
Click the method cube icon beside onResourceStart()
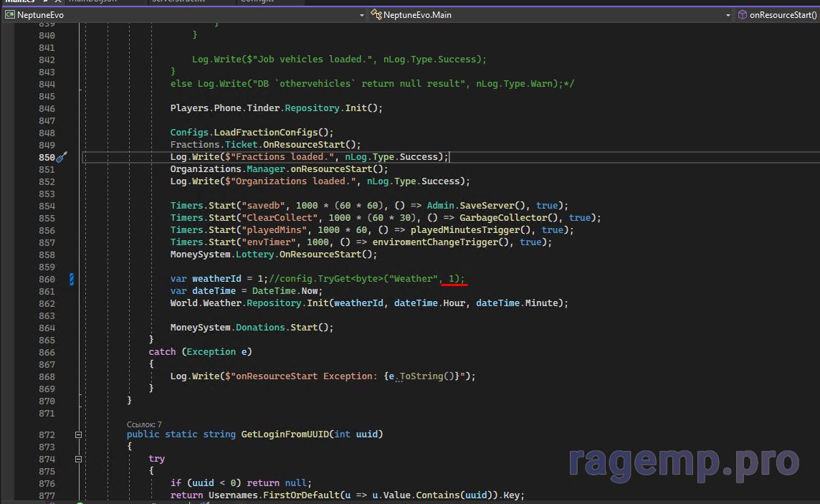(x=742, y=14)
